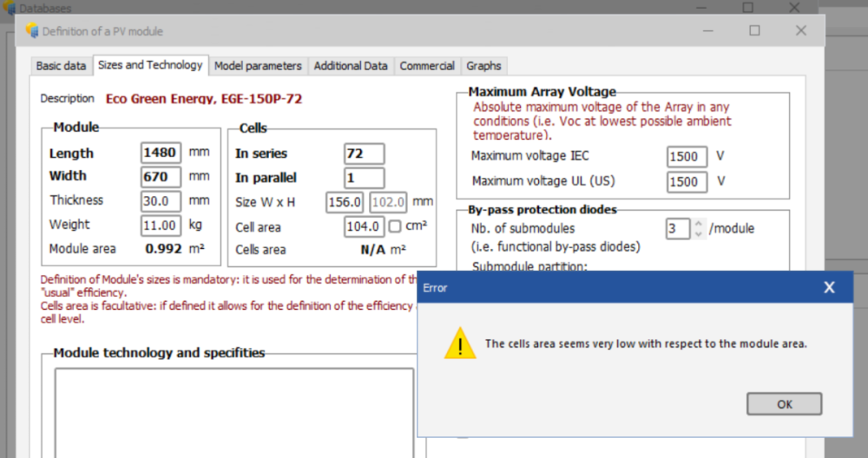Open the Graphs tab
868x458 pixels.
[x=483, y=66]
